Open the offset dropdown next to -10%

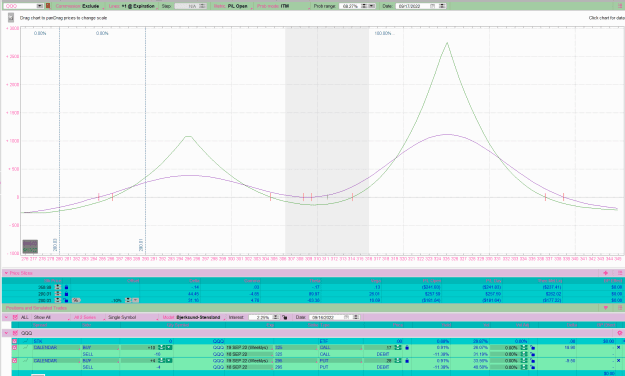pos(136,300)
